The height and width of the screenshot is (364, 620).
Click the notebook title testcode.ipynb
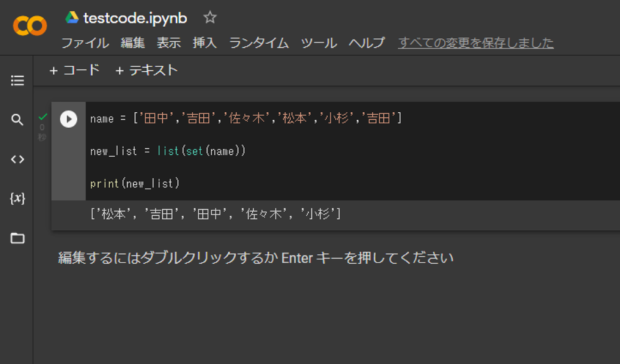pyautogui.click(x=135, y=18)
